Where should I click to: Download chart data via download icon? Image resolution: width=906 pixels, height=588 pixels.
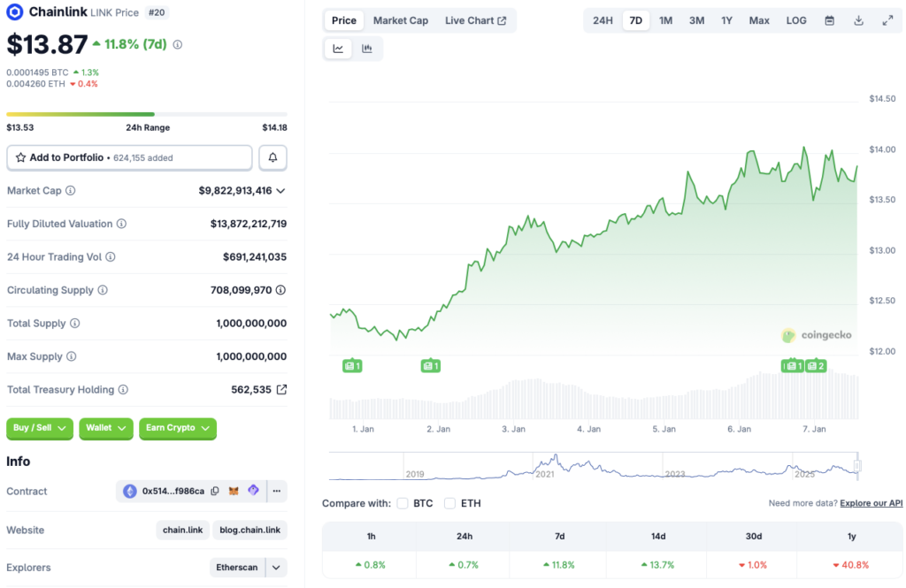(x=858, y=20)
